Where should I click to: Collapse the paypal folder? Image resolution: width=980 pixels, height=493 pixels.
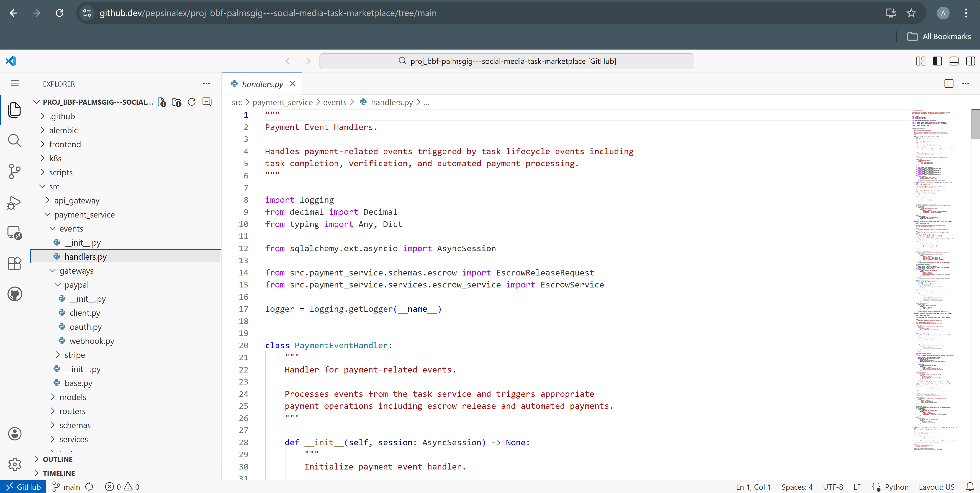(x=76, y=284)
